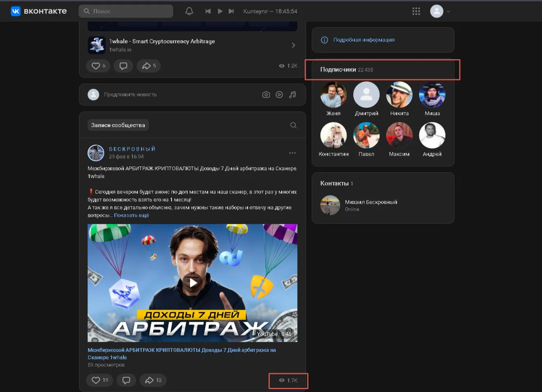Open subscriber Миша's profile
Screen dimensions: 542x392
[432, 99]
